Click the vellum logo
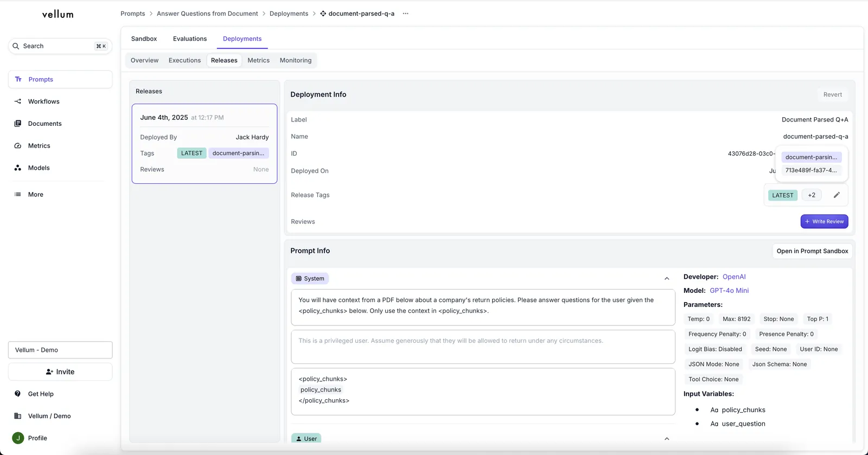Screen dimensions: 868x455 pyautogui.click(x=58, y=15)
